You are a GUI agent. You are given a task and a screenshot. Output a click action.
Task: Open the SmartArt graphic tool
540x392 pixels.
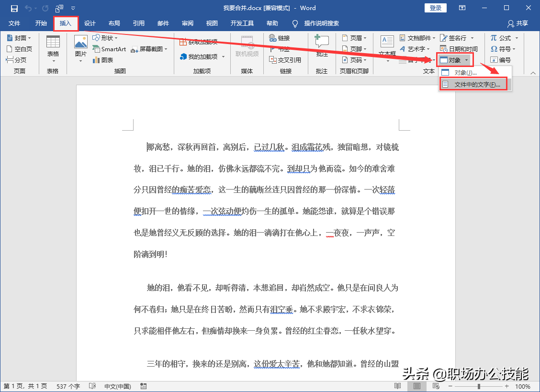109,49
